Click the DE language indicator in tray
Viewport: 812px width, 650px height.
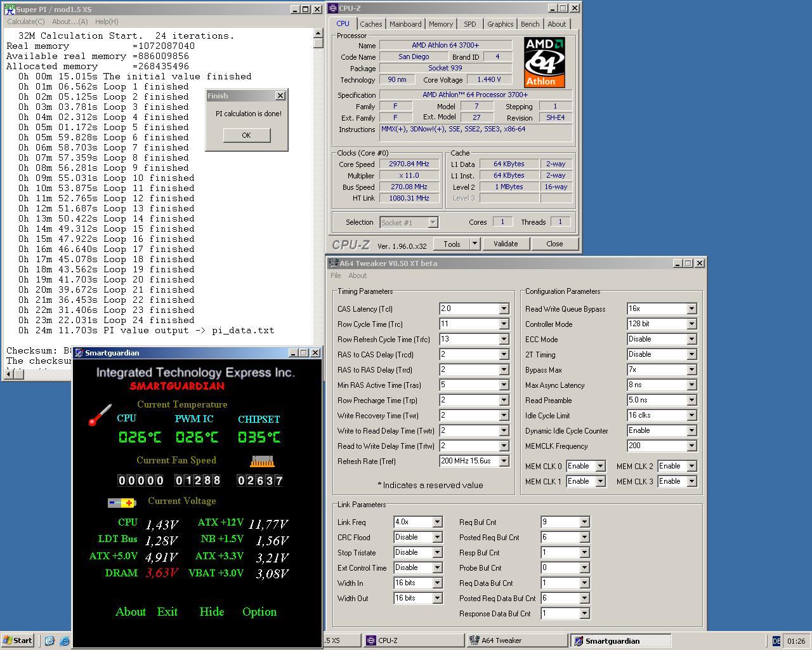click(776, 641)
